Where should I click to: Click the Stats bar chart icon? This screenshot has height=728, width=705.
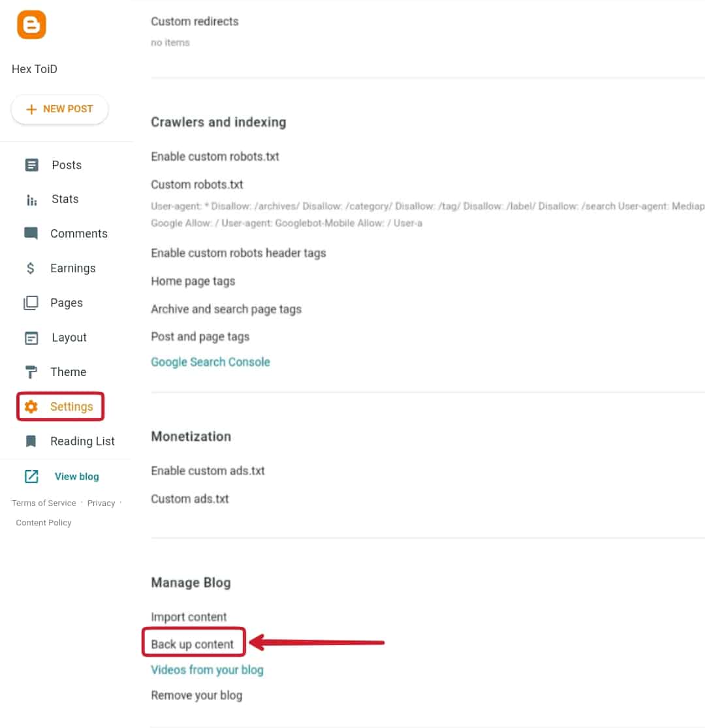coord(31,200)
